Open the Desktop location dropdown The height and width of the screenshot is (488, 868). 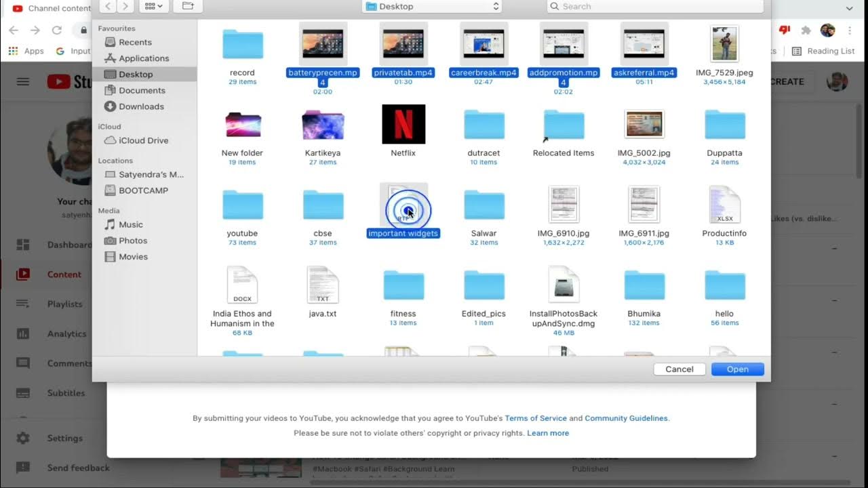coord(432,6)
